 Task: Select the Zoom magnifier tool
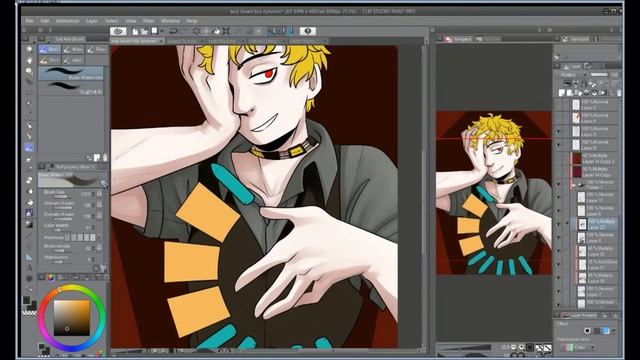point(29,49)
